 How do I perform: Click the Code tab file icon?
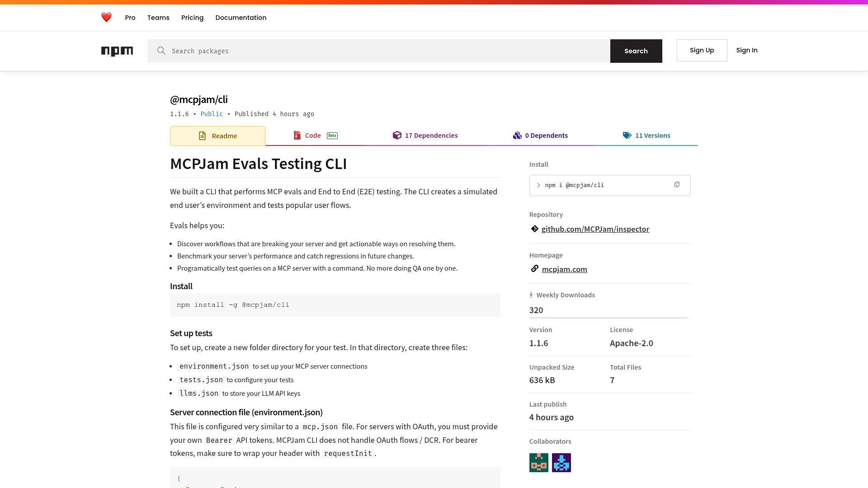pos(297,136)
